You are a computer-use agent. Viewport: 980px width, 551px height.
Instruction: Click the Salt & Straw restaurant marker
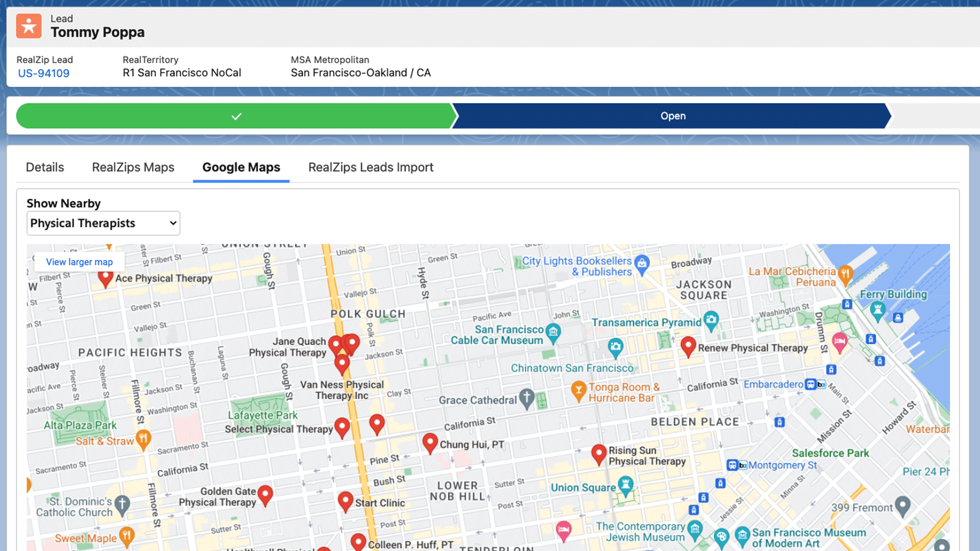[x=143, y=440]
